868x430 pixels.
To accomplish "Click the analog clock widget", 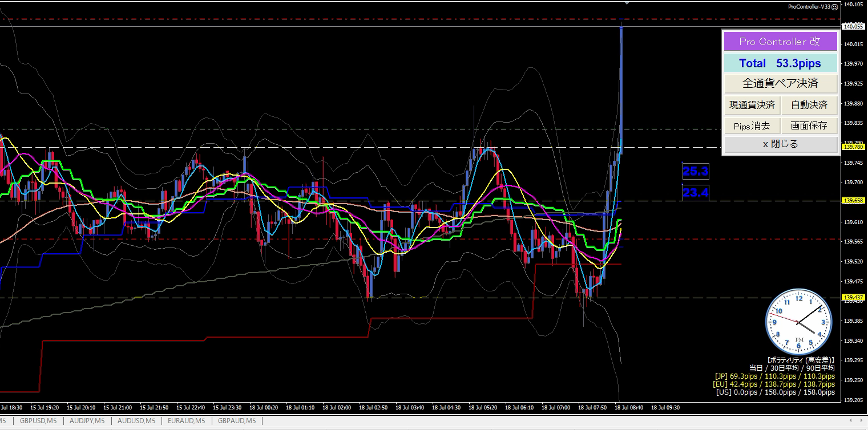I will click(x=798, y=321).
